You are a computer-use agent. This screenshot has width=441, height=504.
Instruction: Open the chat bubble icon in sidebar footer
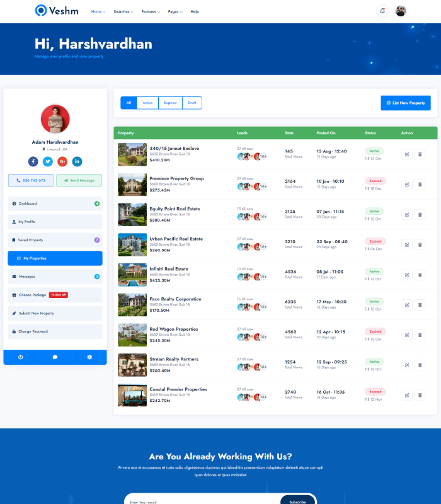(55, 357)
